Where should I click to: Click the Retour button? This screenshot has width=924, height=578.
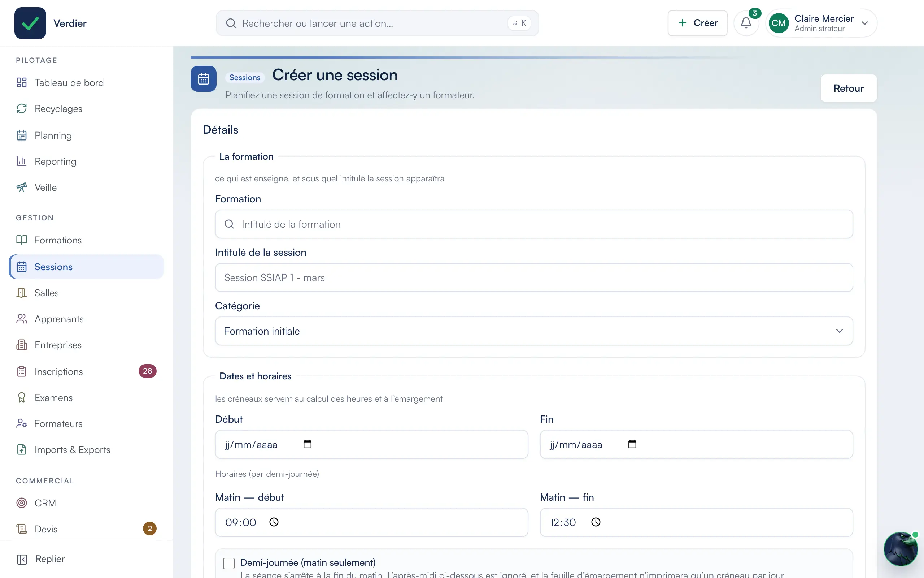(x=849, y=88)
